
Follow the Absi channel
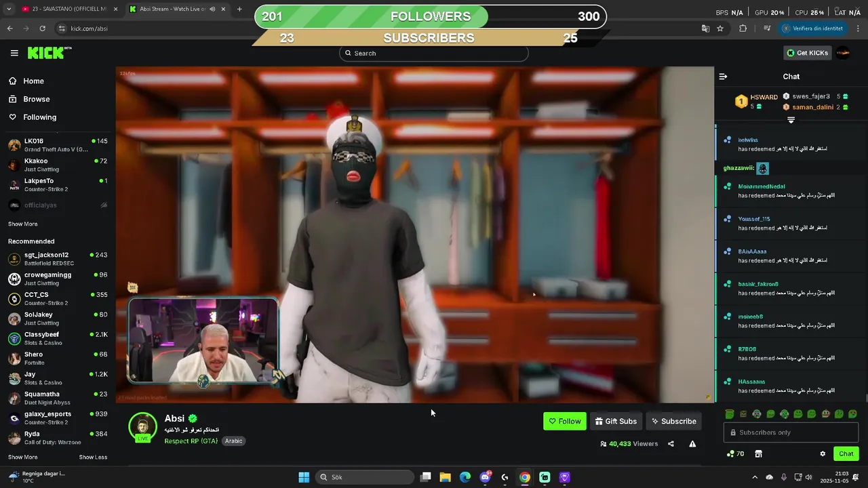tap(564, 421)
